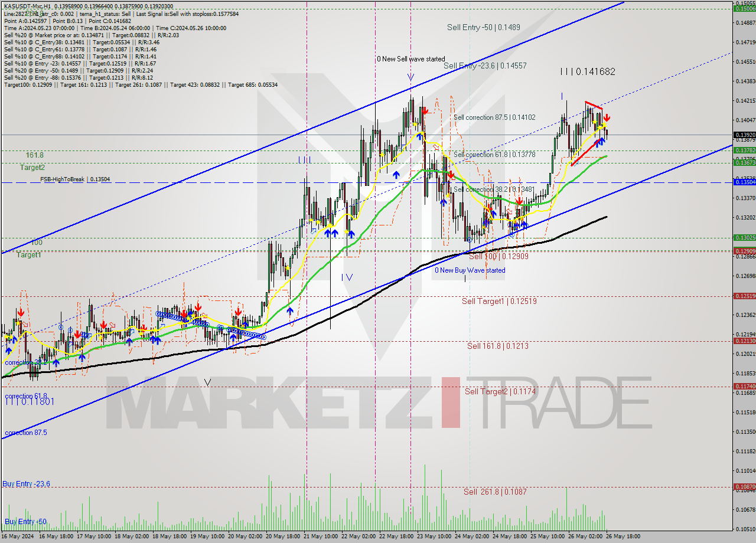Click the red 0.12519 price tag
This screenshot has width=756, height=543.
[744, 296]
